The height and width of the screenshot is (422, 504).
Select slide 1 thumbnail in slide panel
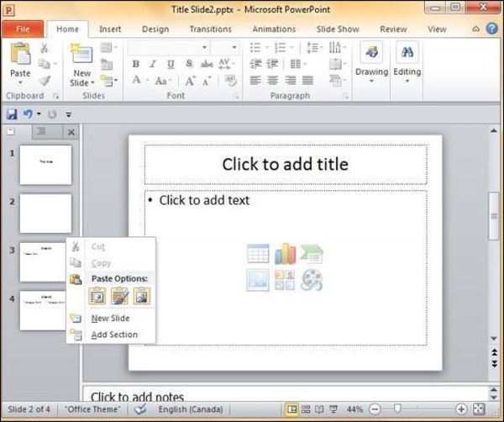45,165
